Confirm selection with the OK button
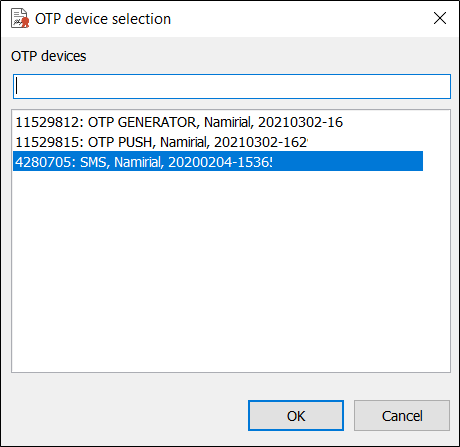This screenshot has width=460, height=447. click(296, 416)
